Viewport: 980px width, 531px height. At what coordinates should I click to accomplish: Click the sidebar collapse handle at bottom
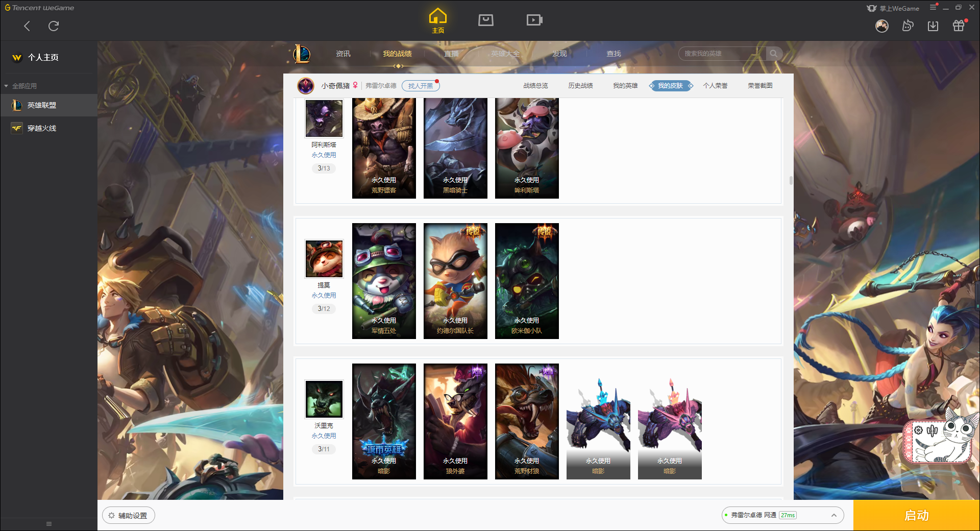[49, 524]
